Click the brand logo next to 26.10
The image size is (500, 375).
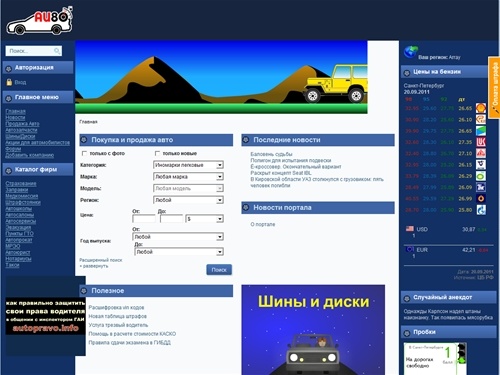[x=481, y=119]
